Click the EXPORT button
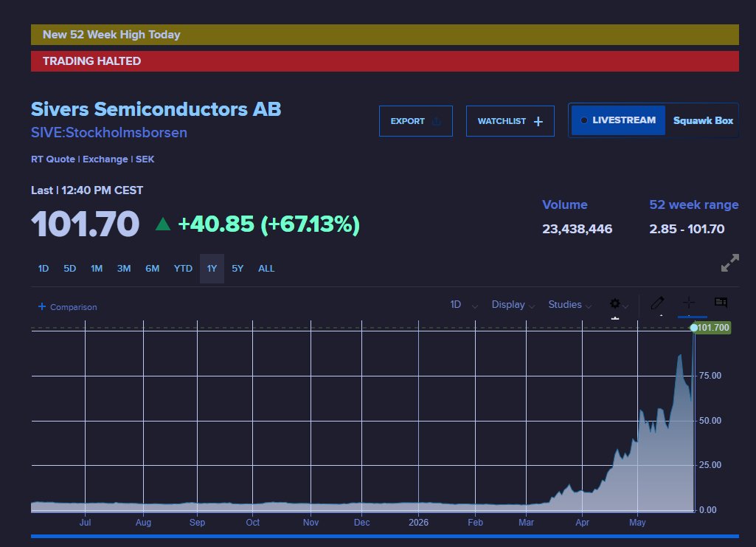Viewport: 756px width, 547px height. point(415,121)
